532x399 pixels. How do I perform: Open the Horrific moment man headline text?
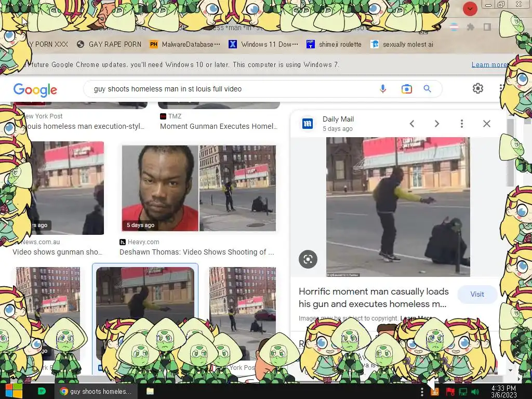coord(373,298)
